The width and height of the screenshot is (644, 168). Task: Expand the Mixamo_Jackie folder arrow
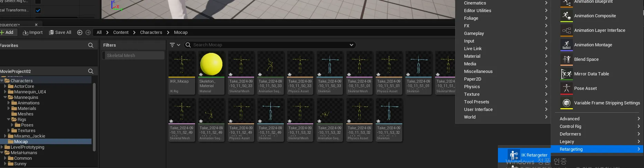coord(5,136)
